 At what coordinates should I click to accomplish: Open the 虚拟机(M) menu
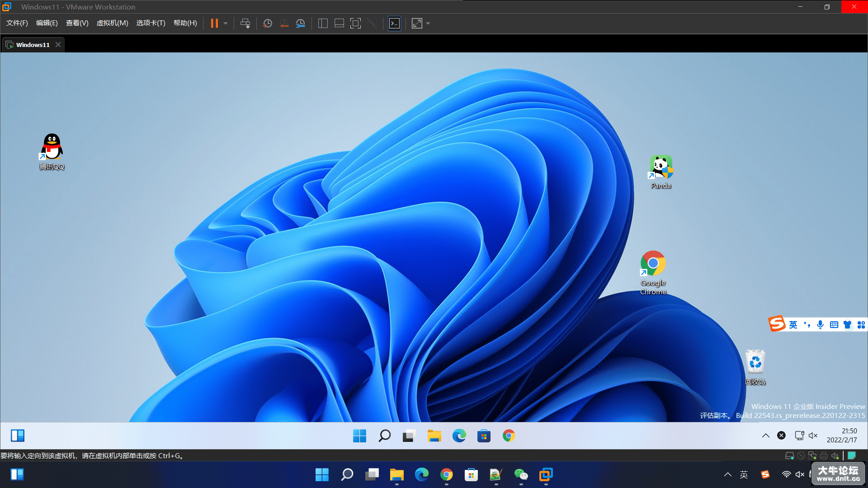click(113, 23)
